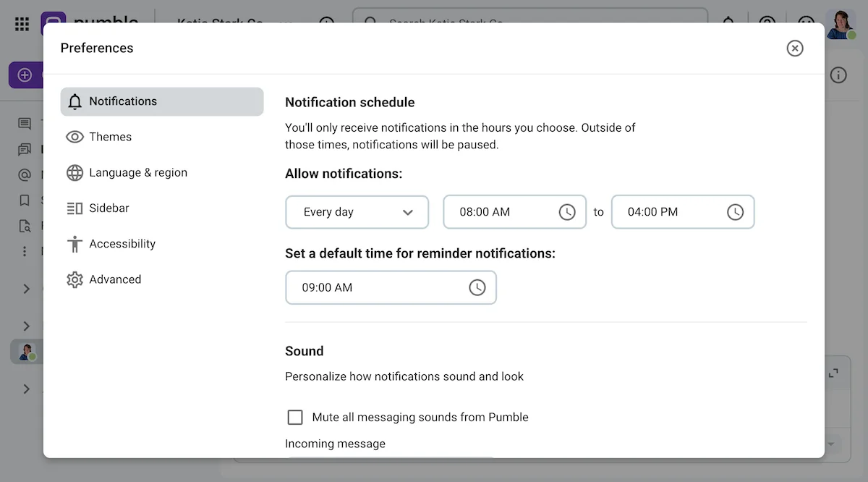
Task: Click the apps grid icon in top-left corner
Action: 22,24
